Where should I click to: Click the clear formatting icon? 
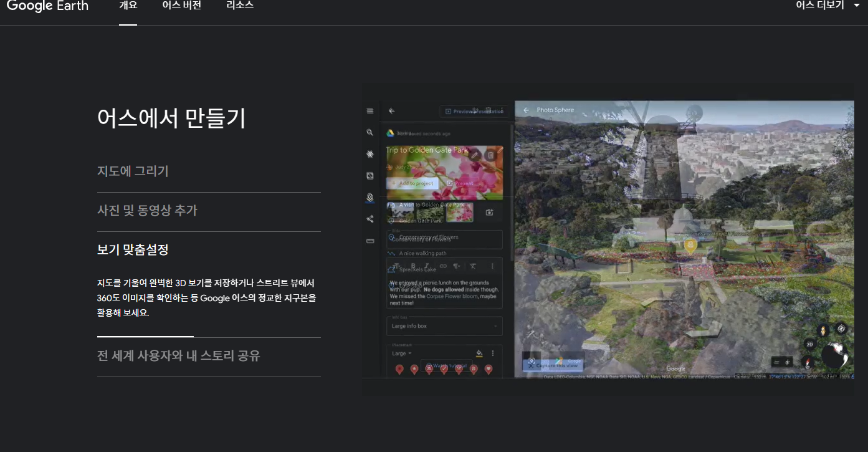[x=473, y=266]
